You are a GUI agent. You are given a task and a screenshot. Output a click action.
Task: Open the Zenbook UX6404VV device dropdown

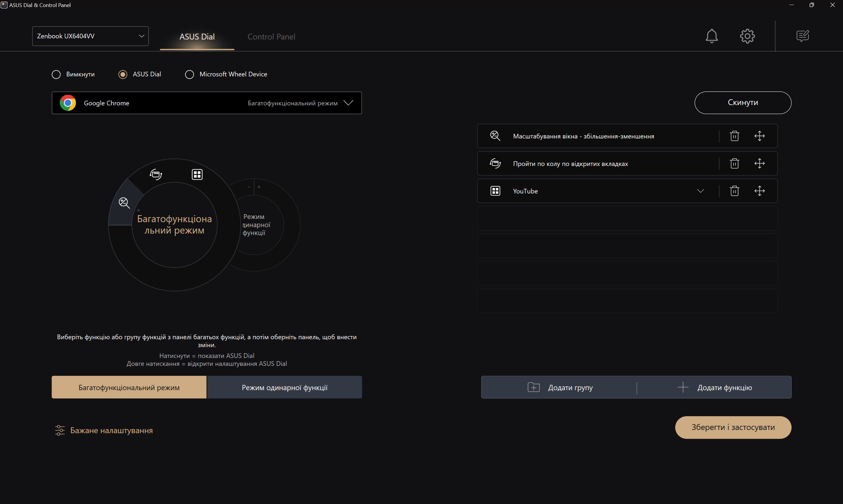tap(90, 36)
